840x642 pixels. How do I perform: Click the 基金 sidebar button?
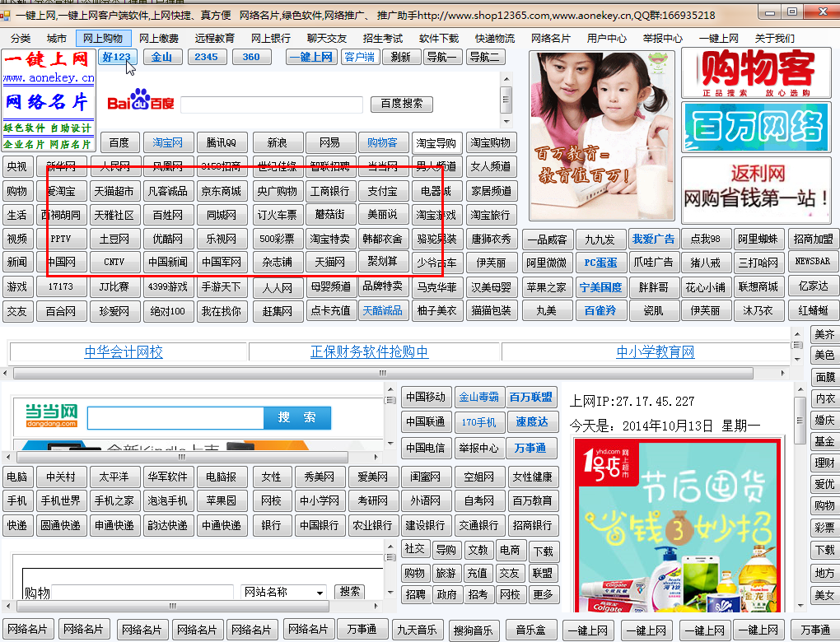pyautogui.click(x=824, y=441)
